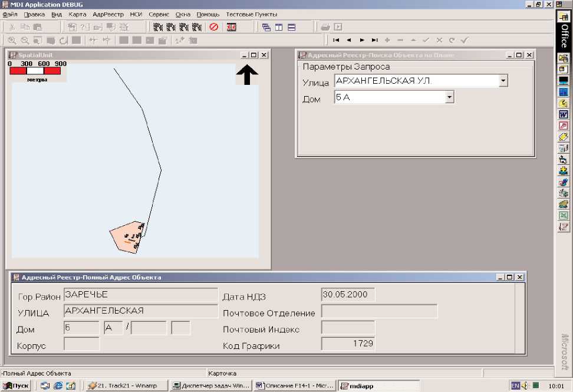The width and height of the screenshot is (573, 392).
Task: Click the red prohibition circle toolbar icon
Action: click(214, 27)
